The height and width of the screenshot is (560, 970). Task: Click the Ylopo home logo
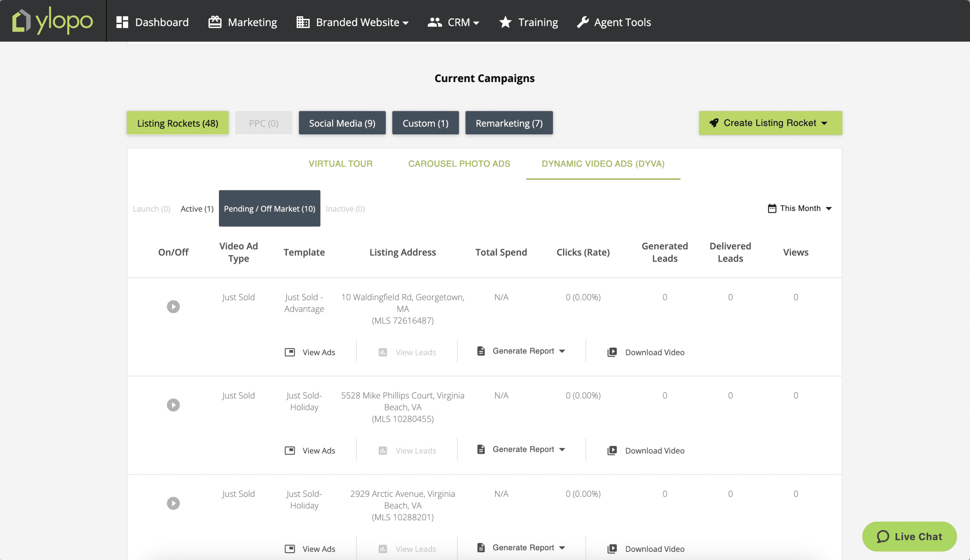click(x=52, y=21)
